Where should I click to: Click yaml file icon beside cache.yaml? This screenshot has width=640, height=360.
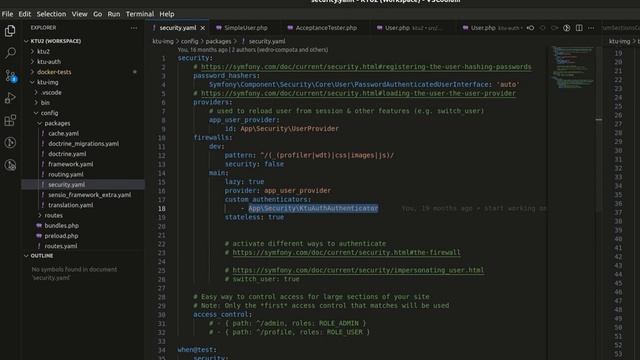coord(42,133)
